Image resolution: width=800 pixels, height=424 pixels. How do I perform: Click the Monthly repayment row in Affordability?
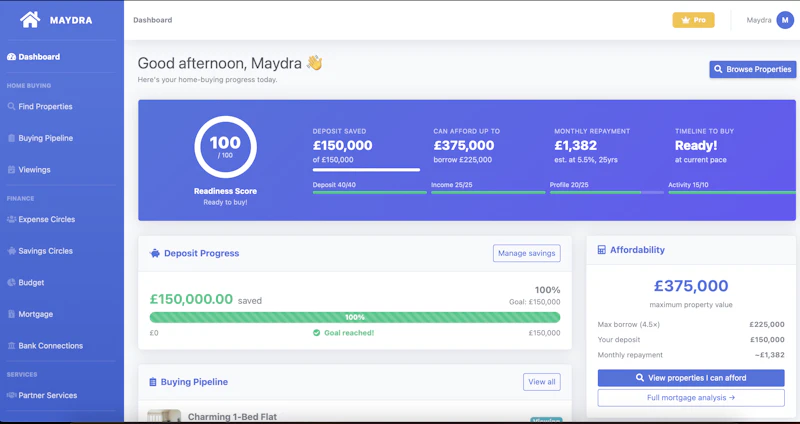[x=691, y=355]
